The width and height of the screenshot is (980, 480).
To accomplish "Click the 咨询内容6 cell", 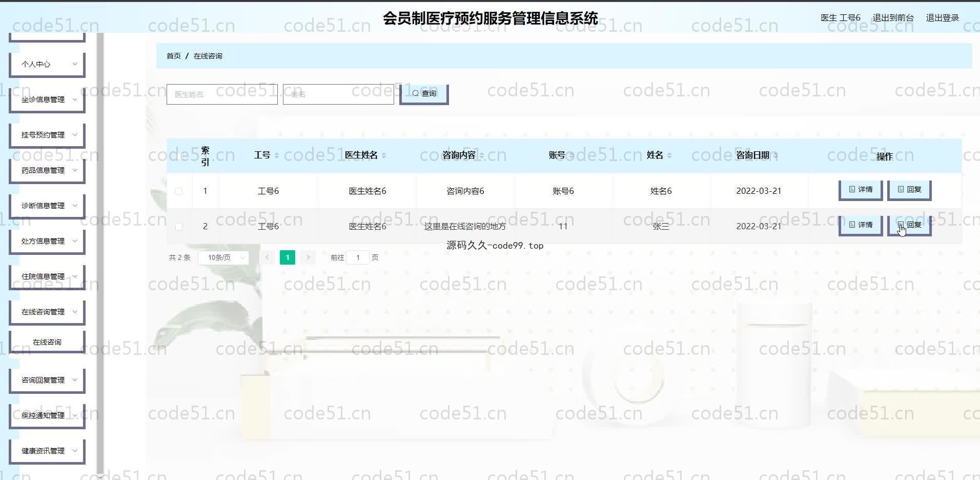I will coord(465,191).
